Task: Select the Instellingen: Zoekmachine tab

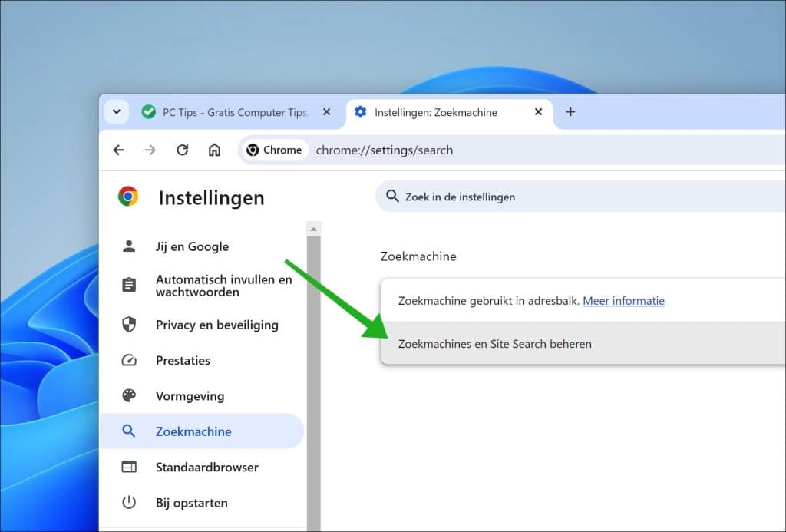Action: (x=450, y=112)
